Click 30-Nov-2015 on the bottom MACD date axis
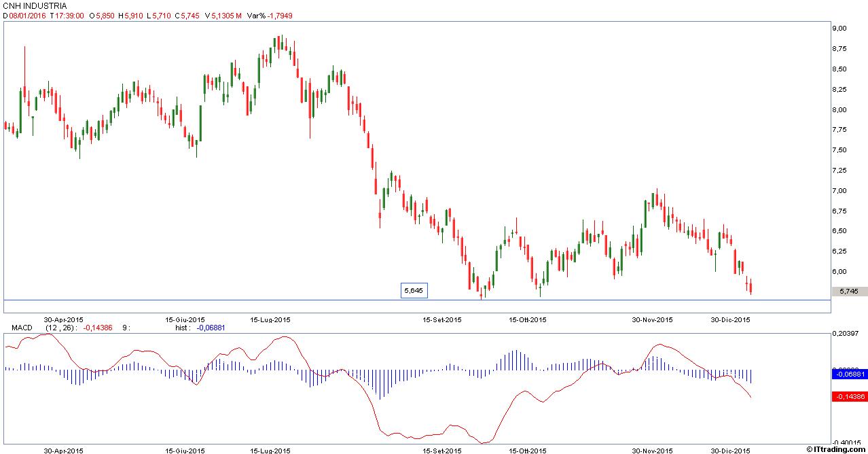868x454 pixels. tap(652, 450)
